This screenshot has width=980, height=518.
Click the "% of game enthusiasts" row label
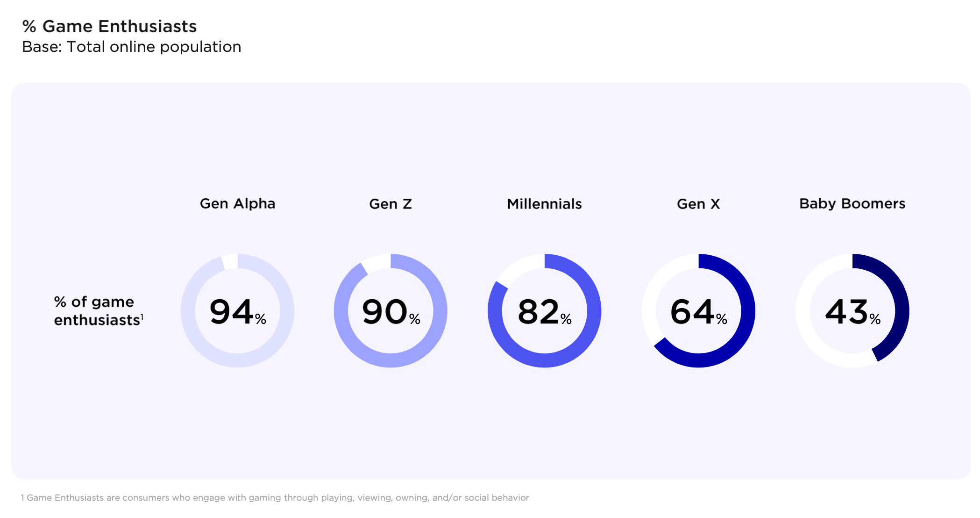click(98, 311)
